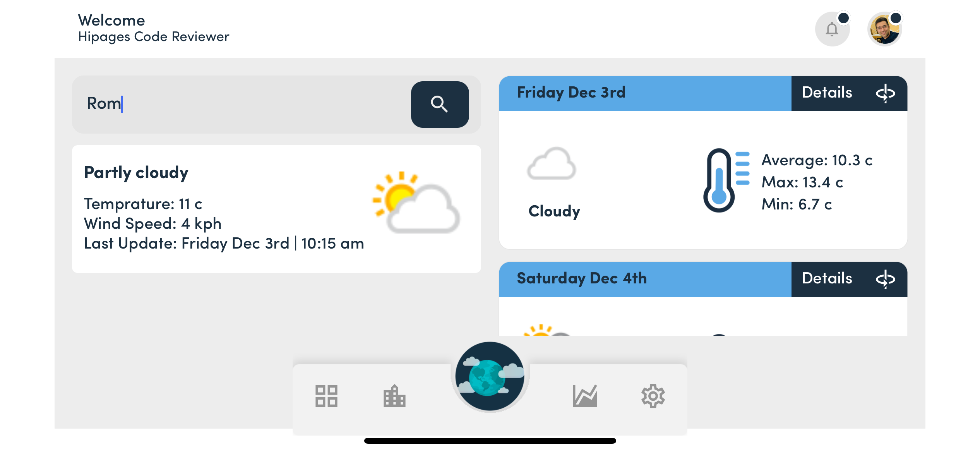Click the magnifying glass search icon

[440, 104]
